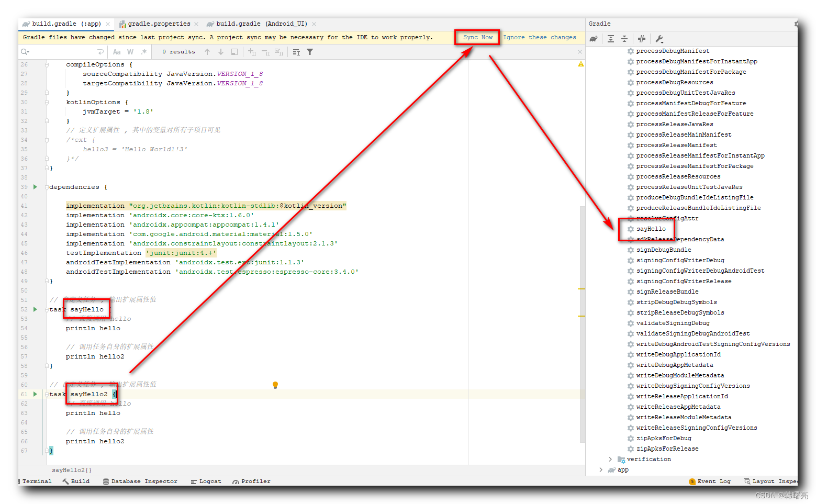The height and width of the screenshot is (504, 816).
Task: Select signDebugBundle task
Action: (x=664, y=250)
